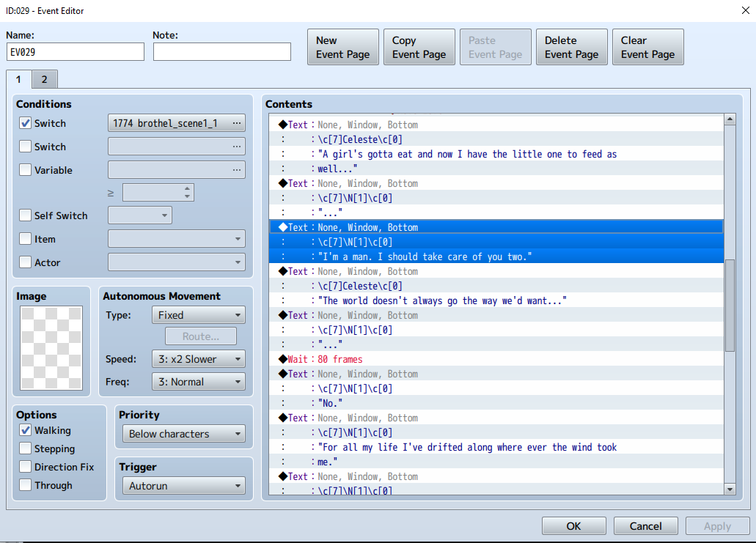Viewport: 756px width, 543px height.
Task: Close the Event Editor window
Action: [746, 10]
